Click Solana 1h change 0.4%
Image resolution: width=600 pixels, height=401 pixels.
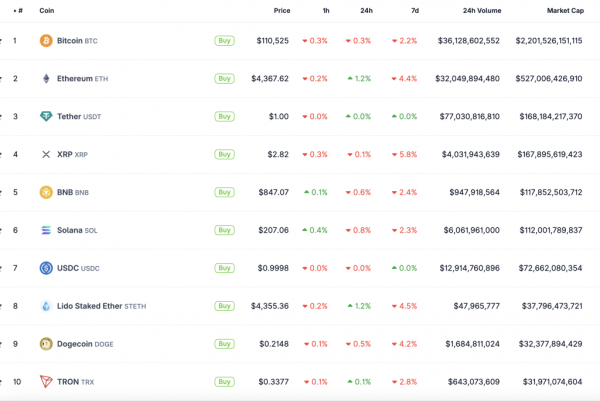pyautogui.click(x=315, y=230)
